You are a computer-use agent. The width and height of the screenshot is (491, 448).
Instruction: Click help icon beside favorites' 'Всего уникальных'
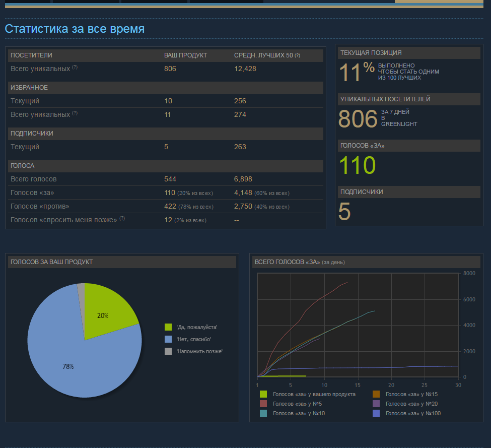(x=75, y=113)
